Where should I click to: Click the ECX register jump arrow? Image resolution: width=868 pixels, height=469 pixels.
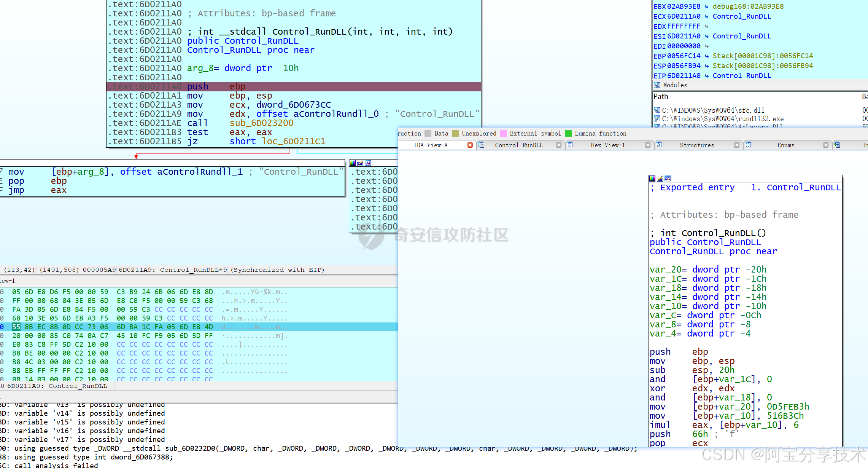coord(706,16)
